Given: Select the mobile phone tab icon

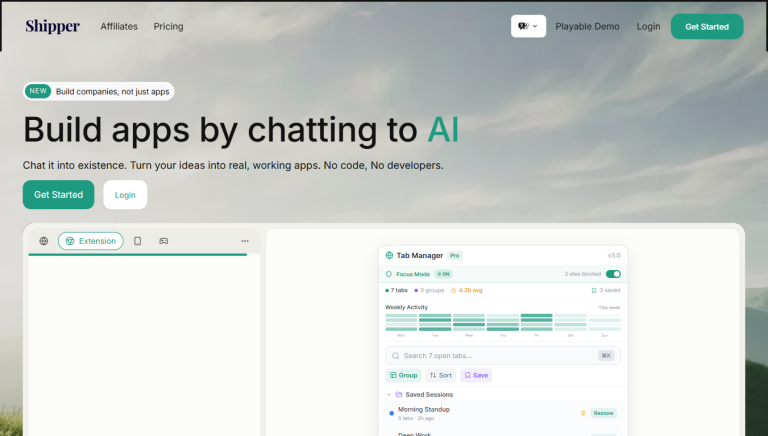Looking at the screenshot, I should [138, 241].
